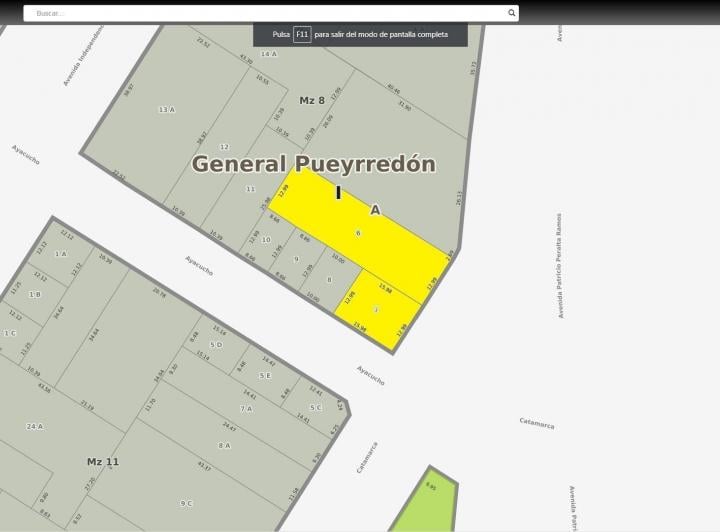Click the highlighted yellow parcel 6

click(x=358, y=233)
